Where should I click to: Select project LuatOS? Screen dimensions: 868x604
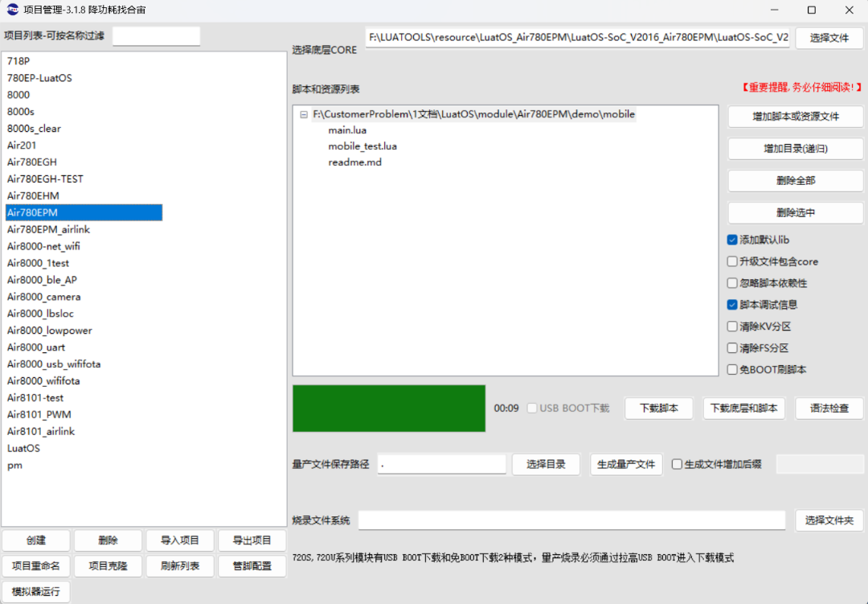[23, 448]
